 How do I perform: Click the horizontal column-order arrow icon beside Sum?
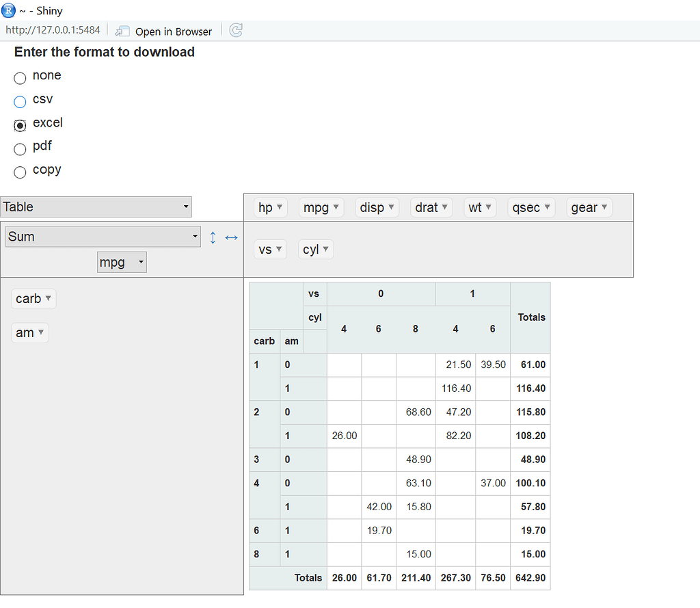click(x=231, y=237)
